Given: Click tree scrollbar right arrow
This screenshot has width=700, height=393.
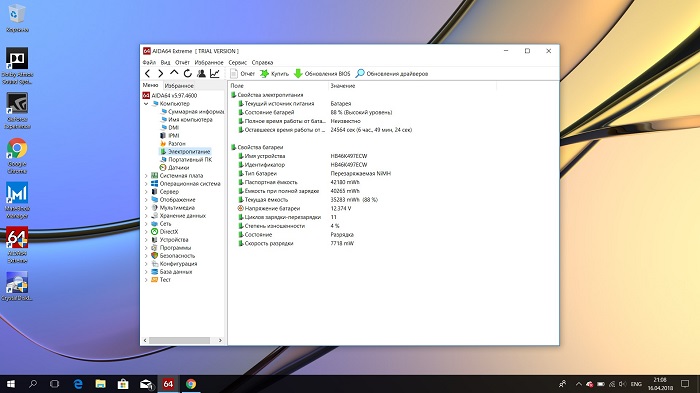Looking at the screenshot, I should 220,341.
